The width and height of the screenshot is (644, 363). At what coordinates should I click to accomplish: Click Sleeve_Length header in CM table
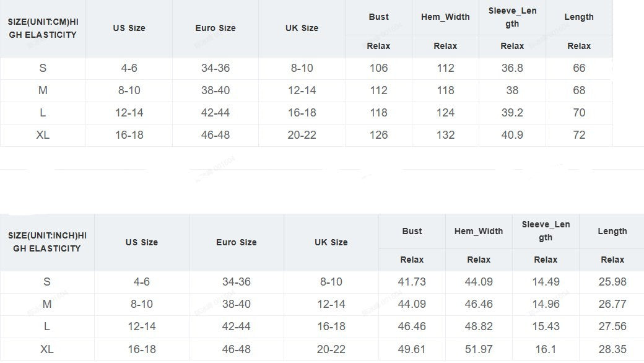tap(512, 17)
